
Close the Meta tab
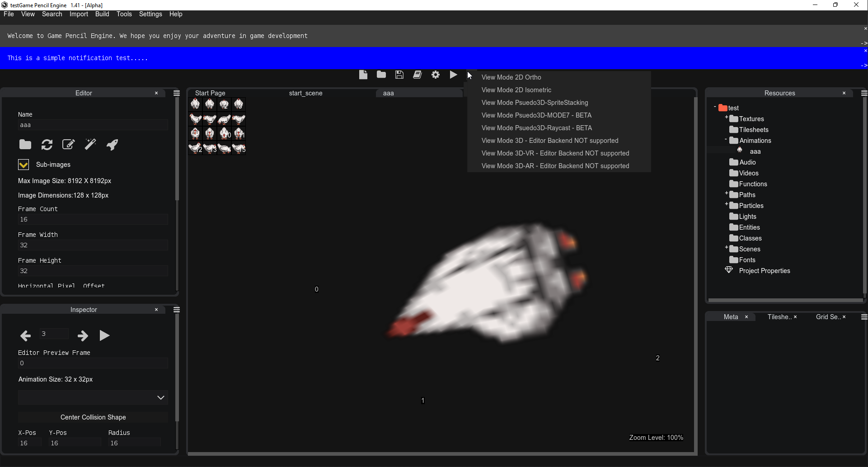(746, 317)
